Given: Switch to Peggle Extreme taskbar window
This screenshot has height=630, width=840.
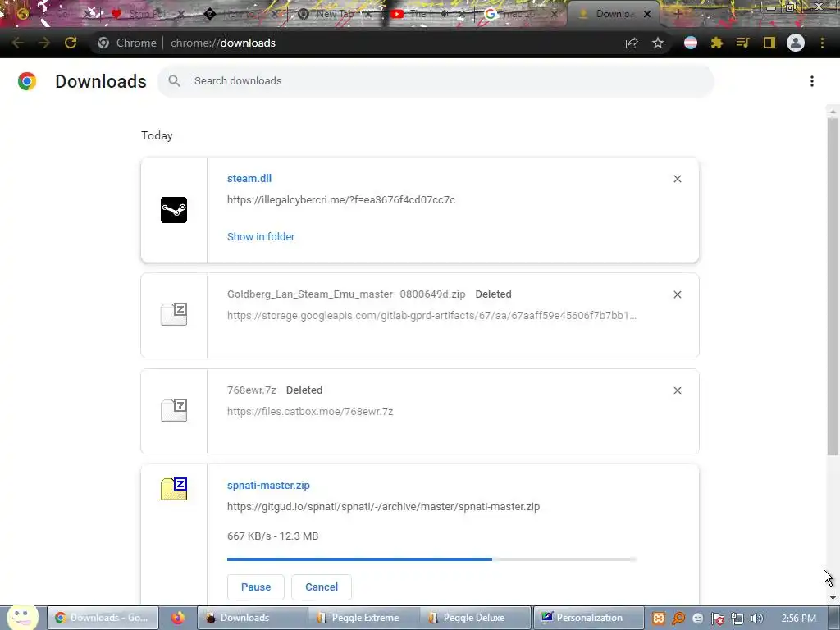Looking at the screenshot, I should pos(364,618).
